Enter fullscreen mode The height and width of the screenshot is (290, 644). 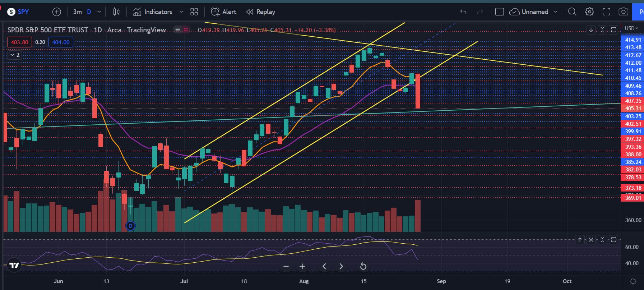[606, 12]
